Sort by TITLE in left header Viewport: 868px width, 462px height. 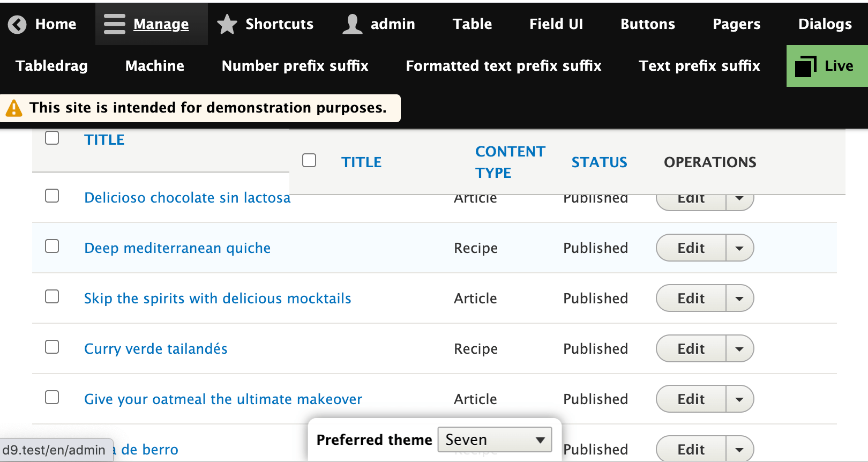[x=104, y=140]
